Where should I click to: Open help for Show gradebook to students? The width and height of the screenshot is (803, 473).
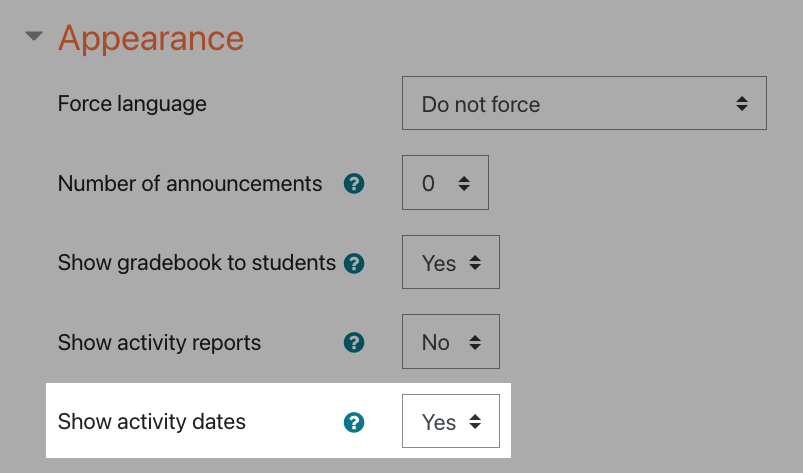pos(354,264)
